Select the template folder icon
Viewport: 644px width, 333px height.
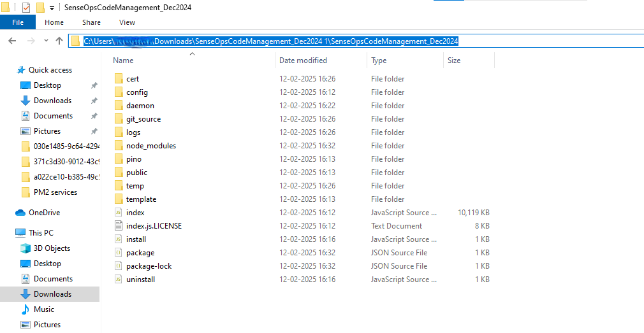[119, 199]
